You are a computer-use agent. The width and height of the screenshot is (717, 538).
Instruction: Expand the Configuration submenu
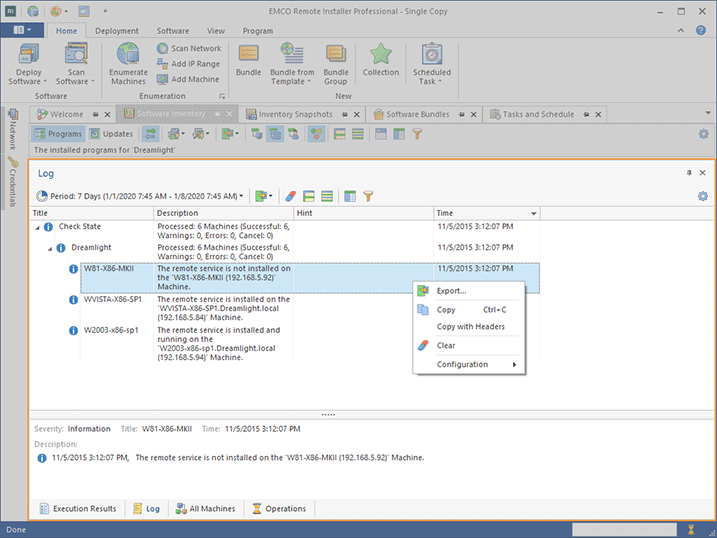pyautogui.click(x=468, y=364)
